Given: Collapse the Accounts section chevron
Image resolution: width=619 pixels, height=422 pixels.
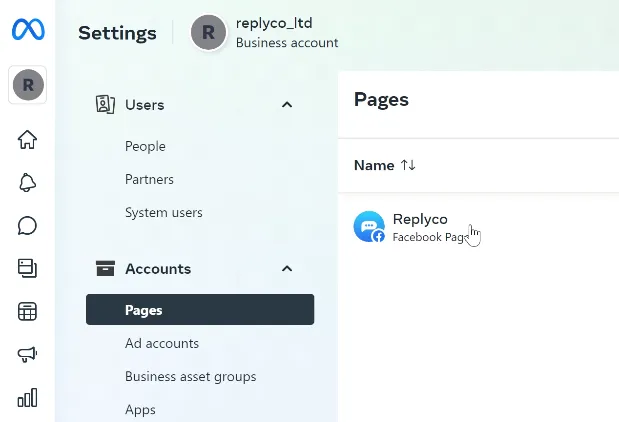Looking at the screenshot, I should [287, 269].
